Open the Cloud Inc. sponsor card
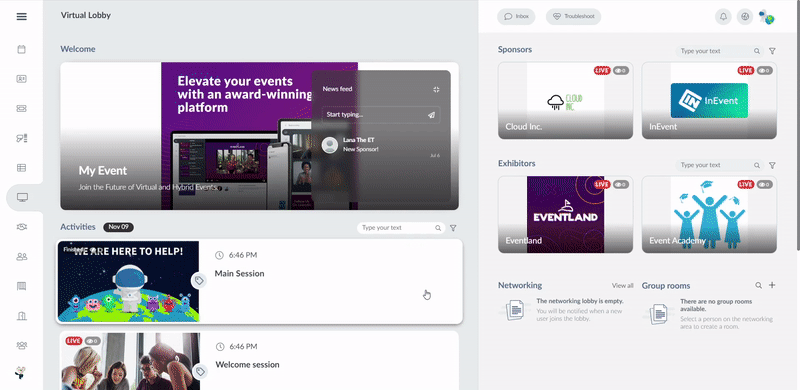The width and height of the screenshot is (800, 390). coord(565,101)
